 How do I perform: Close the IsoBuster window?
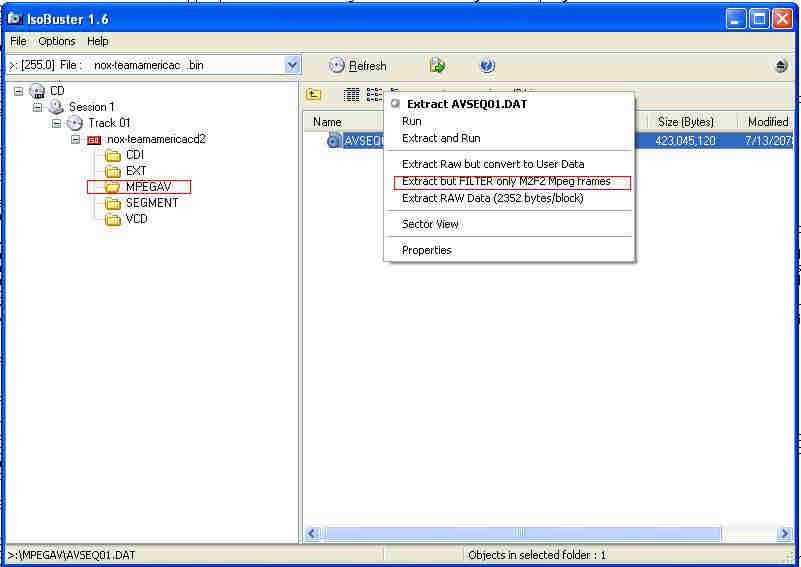pos(783,19)
